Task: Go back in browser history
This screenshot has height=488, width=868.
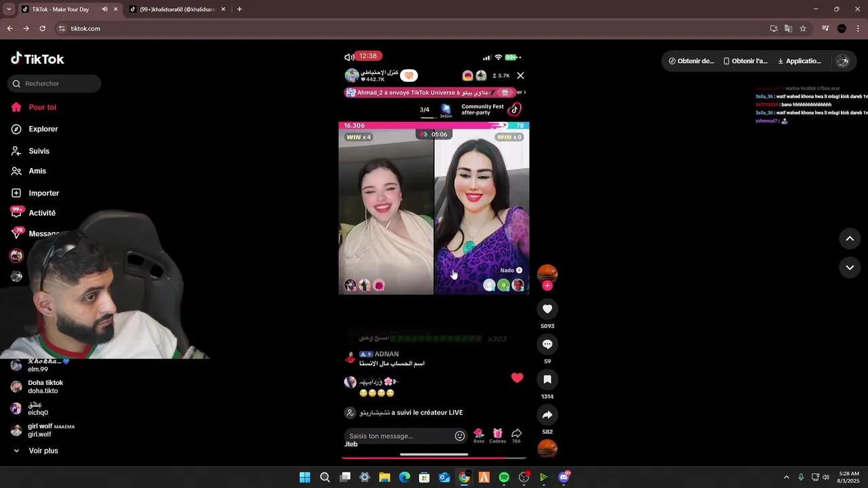Action: (x=9, y=28)
